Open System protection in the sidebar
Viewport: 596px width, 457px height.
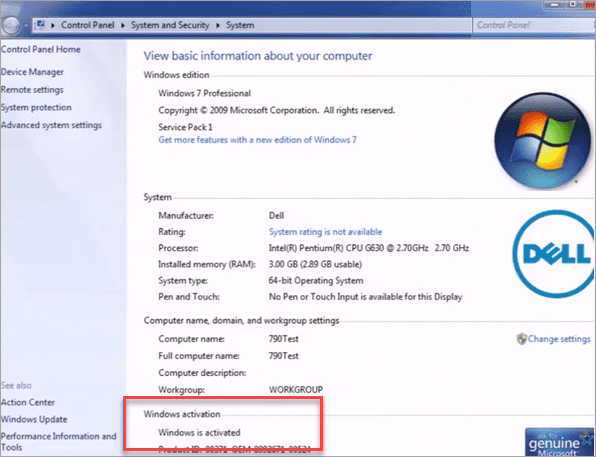[36, 107]
